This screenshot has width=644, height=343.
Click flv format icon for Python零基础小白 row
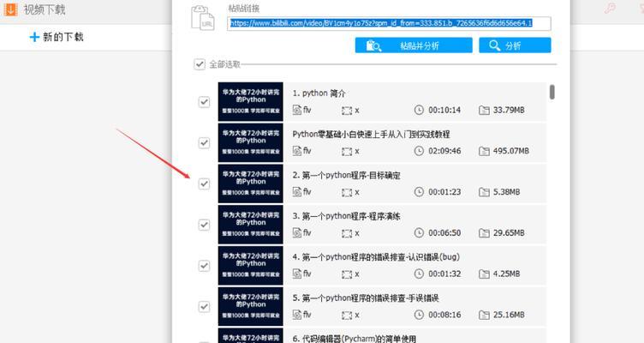click(x=297, y=151)
